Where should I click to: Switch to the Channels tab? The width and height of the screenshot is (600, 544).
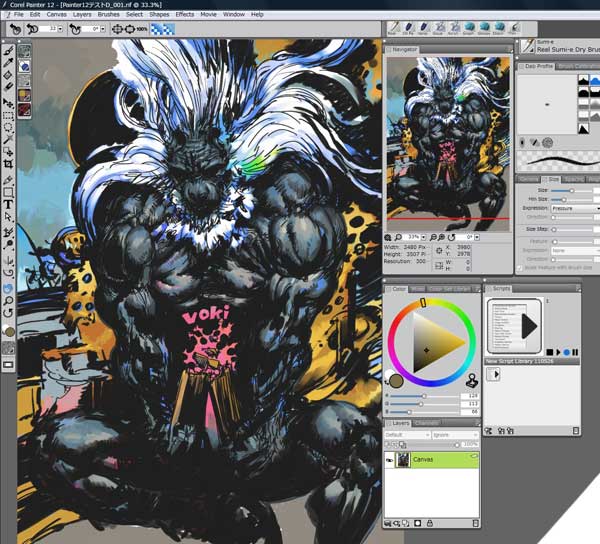(x=427, y=423)
